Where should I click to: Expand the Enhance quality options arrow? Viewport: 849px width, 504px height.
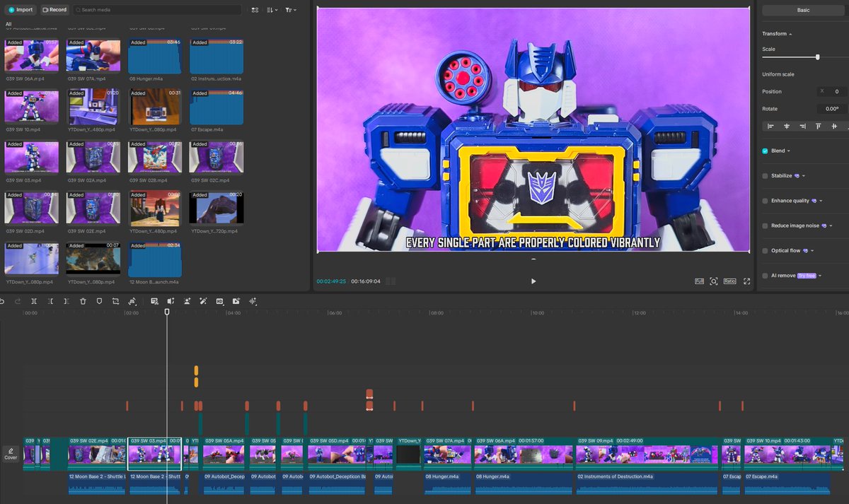click(x=821, y=201)
